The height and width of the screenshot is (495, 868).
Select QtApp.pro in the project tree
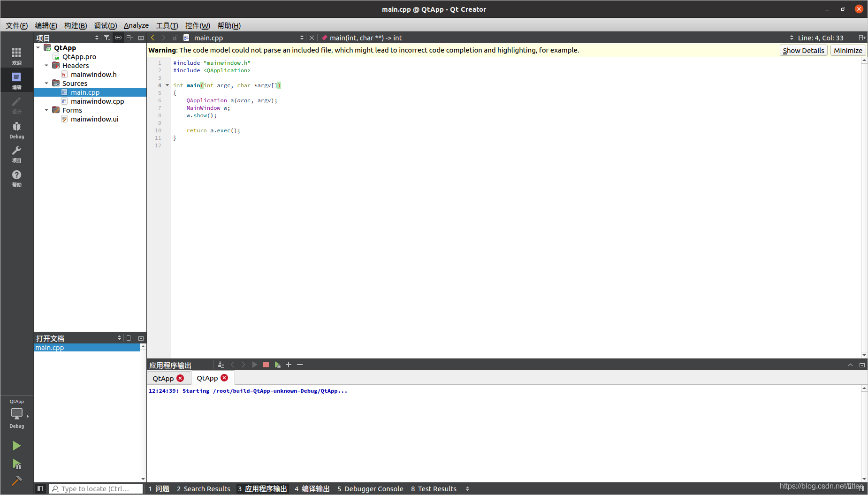[x=79, y=57]
